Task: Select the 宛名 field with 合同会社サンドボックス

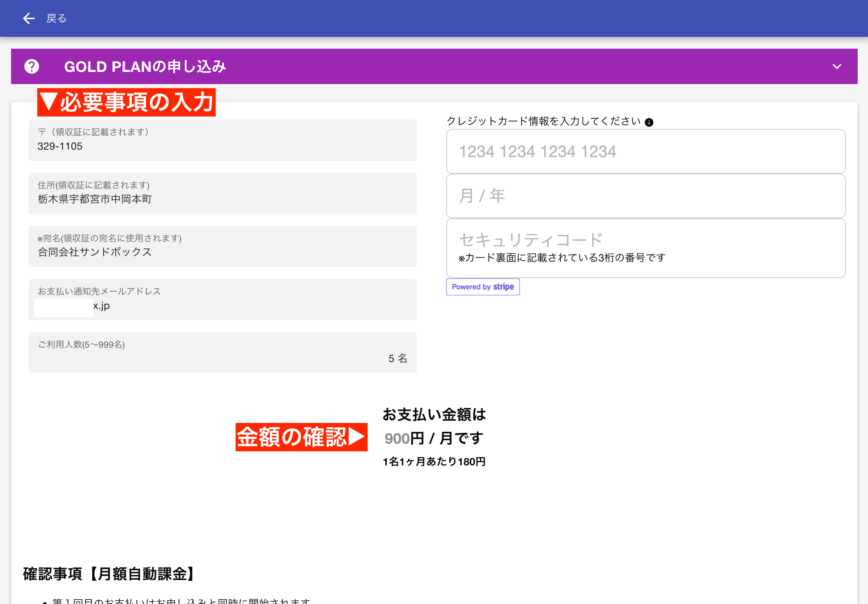Action: 222,246
